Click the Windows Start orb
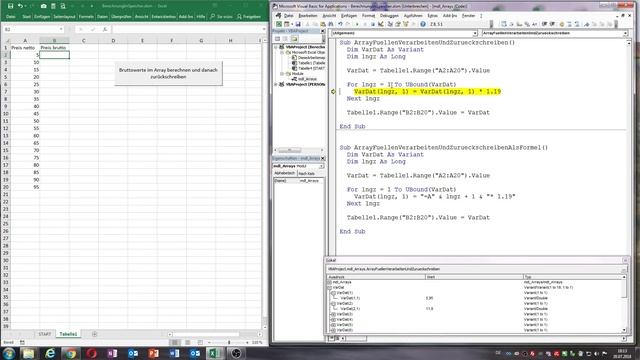This screenshot has width=640, height=360. tap(9, 353)
